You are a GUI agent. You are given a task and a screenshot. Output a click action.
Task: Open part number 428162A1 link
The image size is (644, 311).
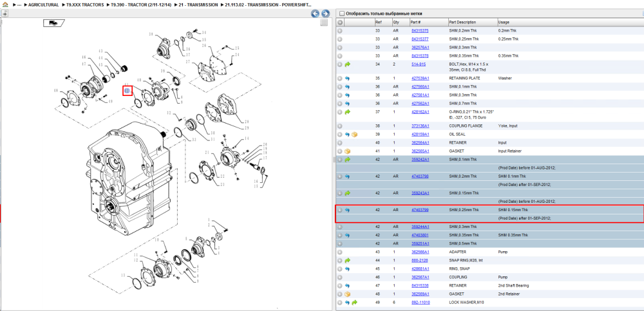[420, 112]
